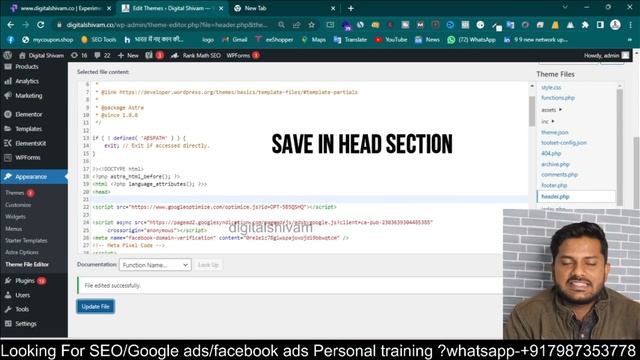
Task: Open the Maps bookmark
Action: click(x=313, y=40)
